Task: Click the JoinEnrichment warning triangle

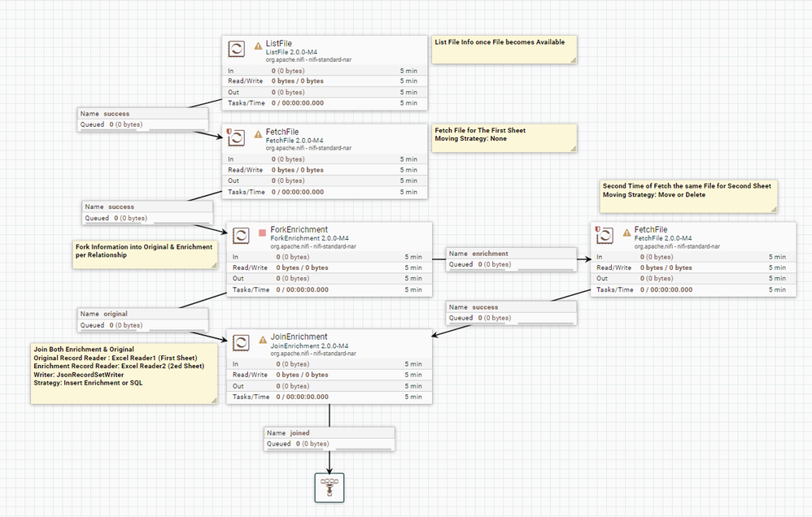Action: coord(263,340)
